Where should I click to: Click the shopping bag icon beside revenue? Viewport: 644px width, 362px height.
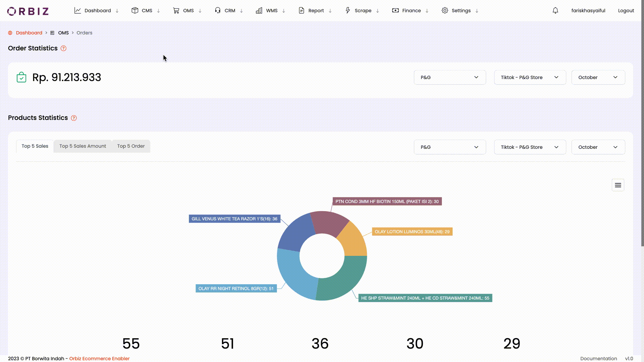click(x=21, y=77)
